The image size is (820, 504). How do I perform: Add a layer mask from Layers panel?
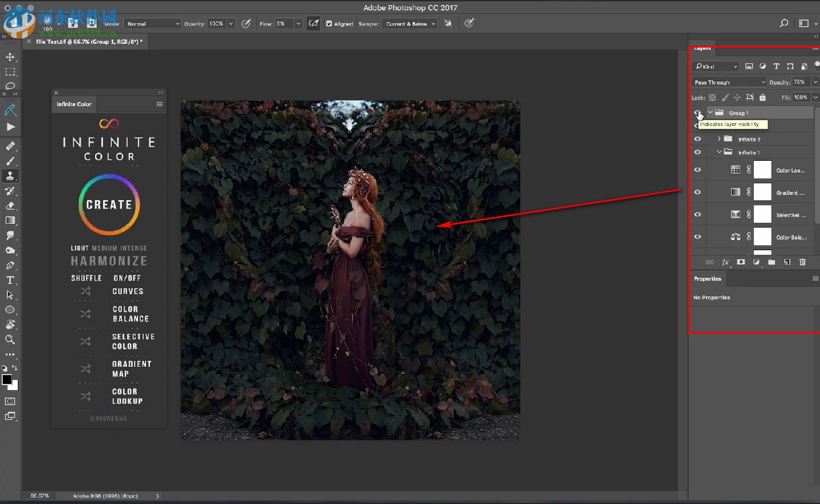pyautogui.click(x=741, y=262)
